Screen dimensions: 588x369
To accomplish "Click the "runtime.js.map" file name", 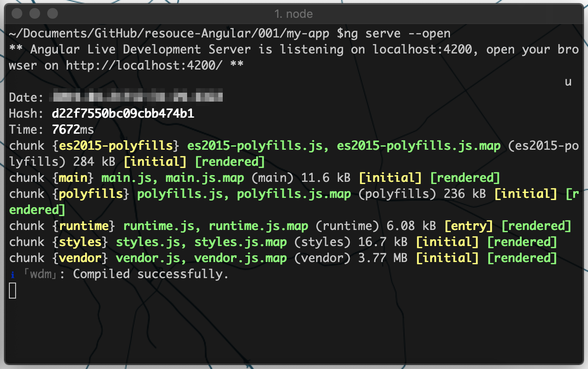I will (x=258, y=226).
